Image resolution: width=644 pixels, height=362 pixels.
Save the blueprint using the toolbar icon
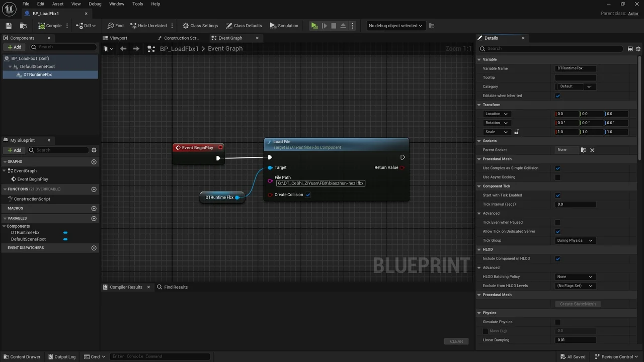coord(9,26)
